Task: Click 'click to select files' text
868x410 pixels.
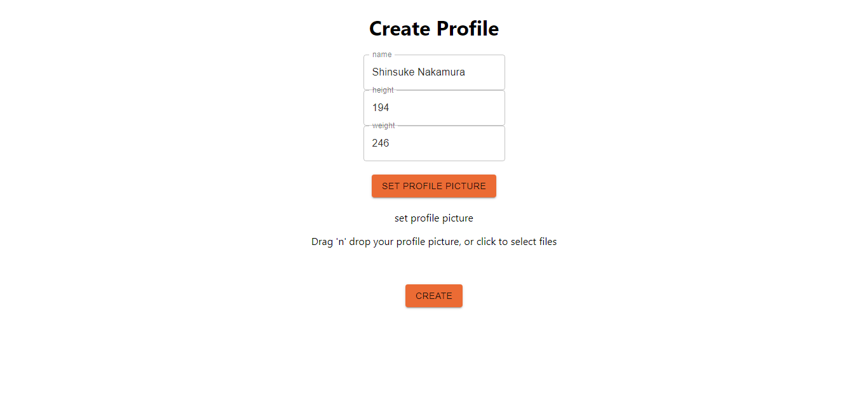Action: pyautogui.click(x=517, y=242)
